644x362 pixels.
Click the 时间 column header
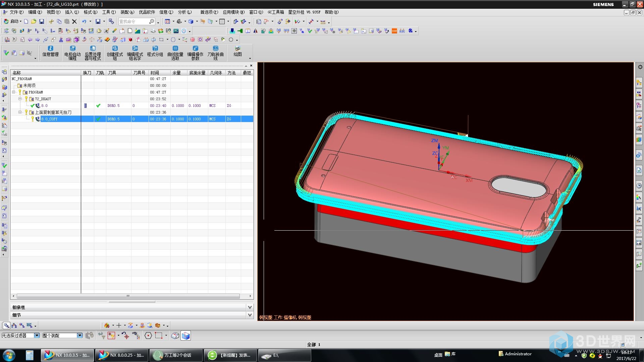point(160,73)
